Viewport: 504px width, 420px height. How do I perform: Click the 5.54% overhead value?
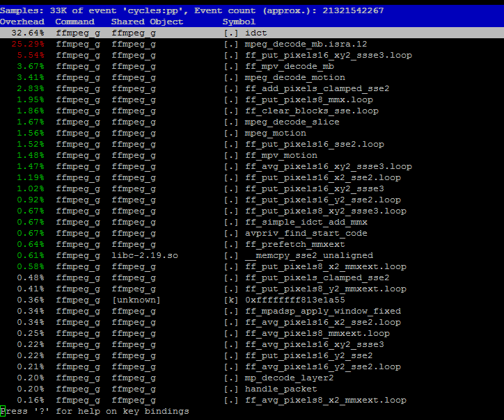pyautogui.click(x=31, y=55)
